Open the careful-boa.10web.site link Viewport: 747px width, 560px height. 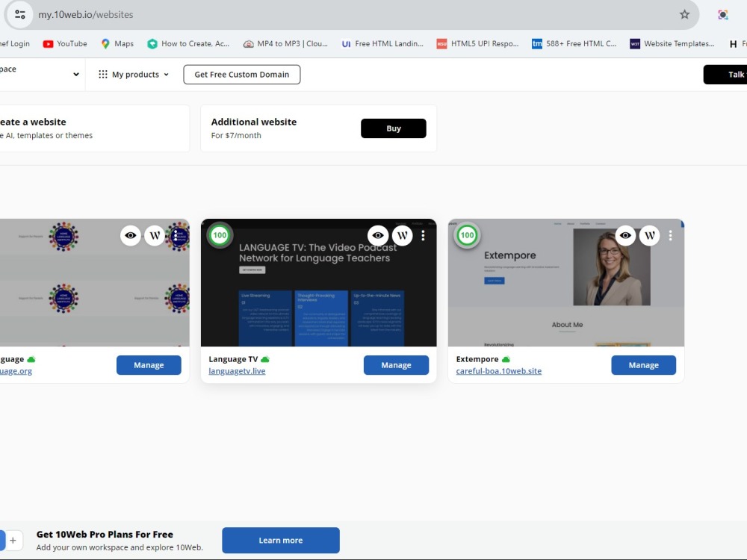point(499,371)
